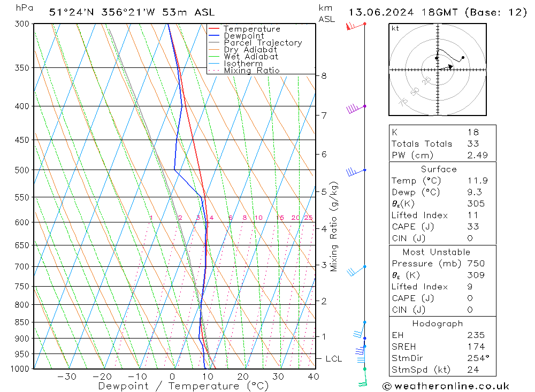535x392 pixels.
Task: Click the 40 temperature axis label
Action: [313, 376]
